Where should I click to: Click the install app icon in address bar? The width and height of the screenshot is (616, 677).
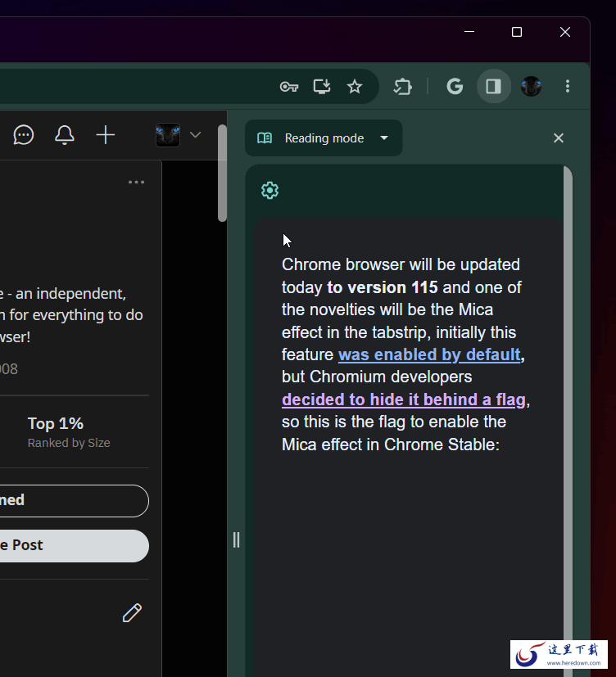[322, 86]
